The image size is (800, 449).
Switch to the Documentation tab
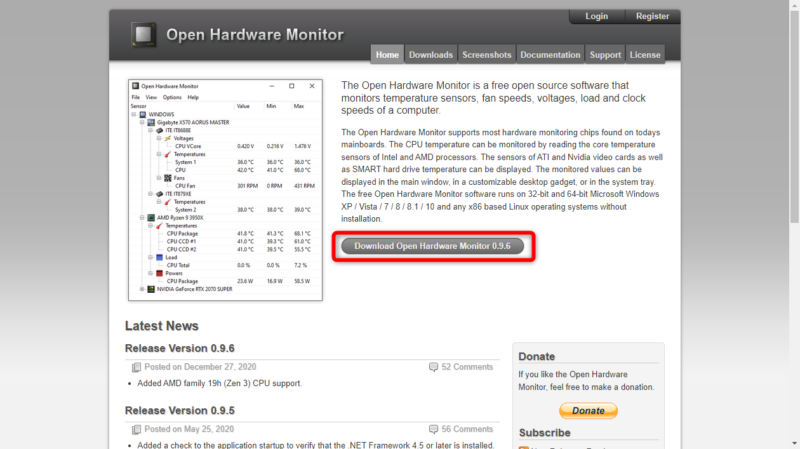pyautogui.click(x=550, y=55)
